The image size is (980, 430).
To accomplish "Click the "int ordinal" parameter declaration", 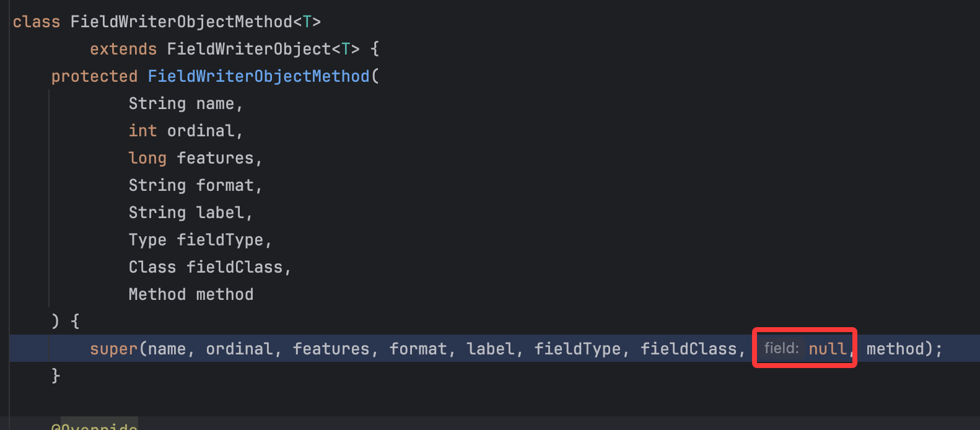I will pos(185,131).
